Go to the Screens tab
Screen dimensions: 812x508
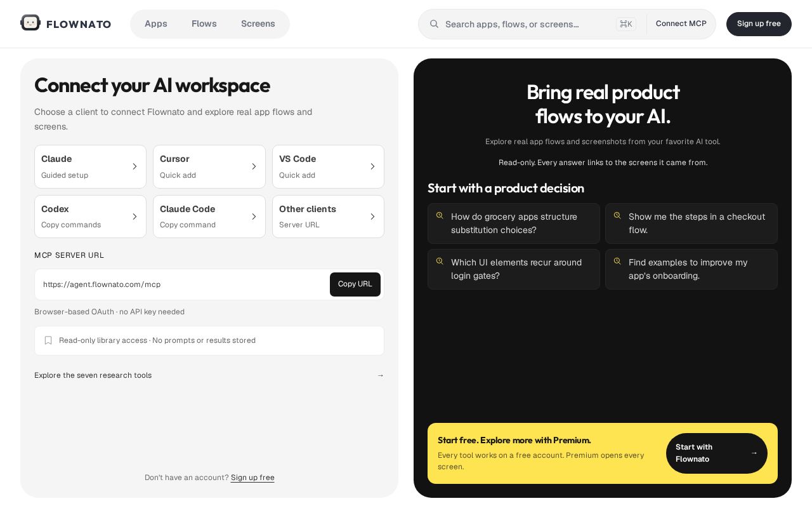pos(258,24)
